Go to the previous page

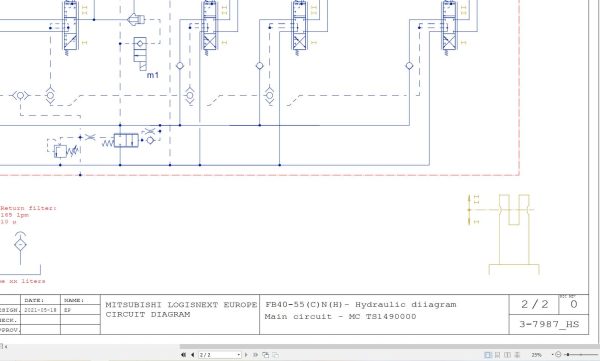pos(192,355)
